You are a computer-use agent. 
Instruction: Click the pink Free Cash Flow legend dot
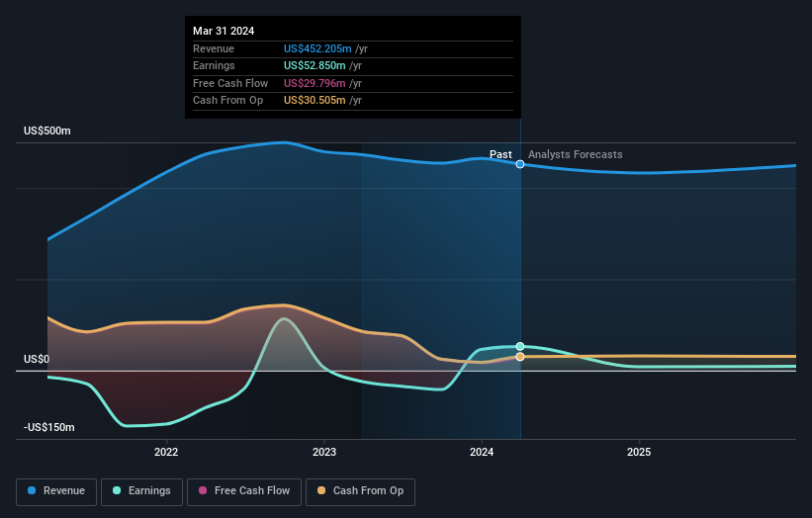tap(203, 490)
